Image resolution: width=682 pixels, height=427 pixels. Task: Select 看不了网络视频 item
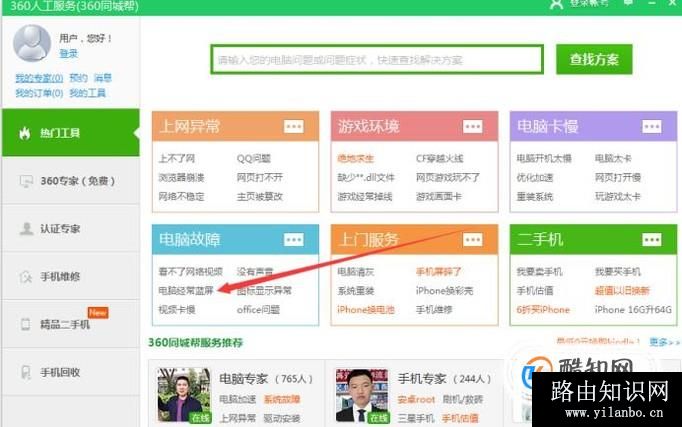[191, 272]
